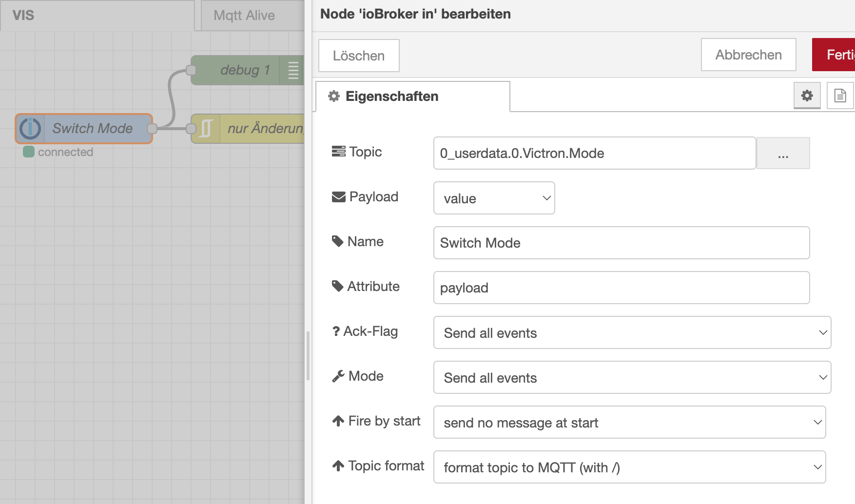Select the Eigenschaften tab
The image size is (855, 504).
click(x=413, y=97)
